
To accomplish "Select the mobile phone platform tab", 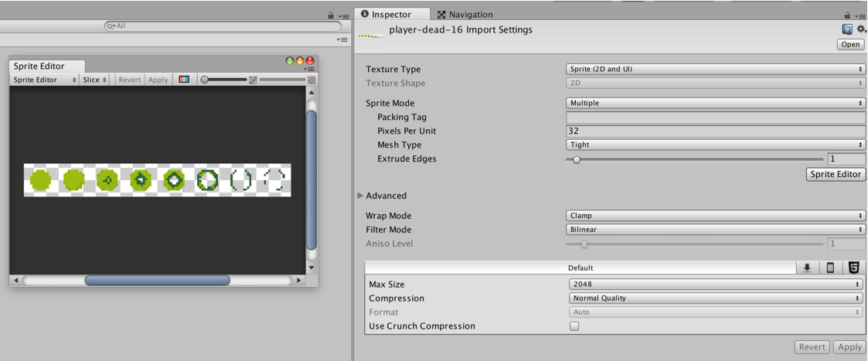I will pyautogui.click(x=830, y=268).
